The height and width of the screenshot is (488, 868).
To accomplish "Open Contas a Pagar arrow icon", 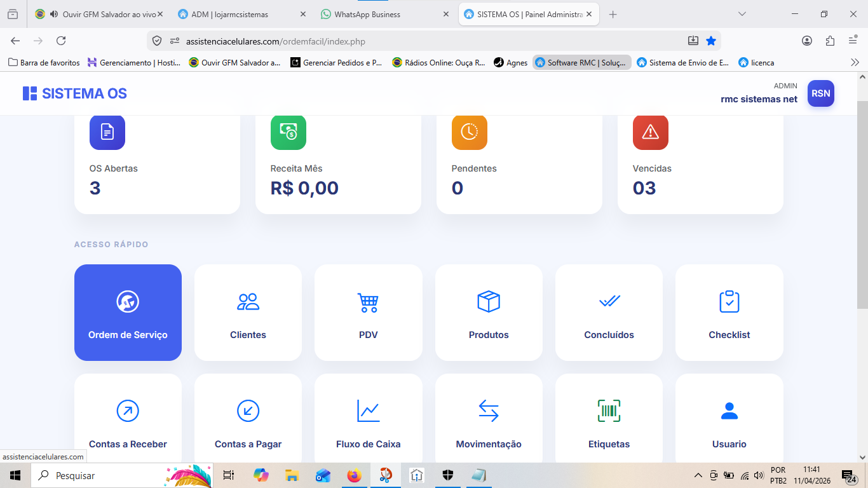I will (248, 410).
